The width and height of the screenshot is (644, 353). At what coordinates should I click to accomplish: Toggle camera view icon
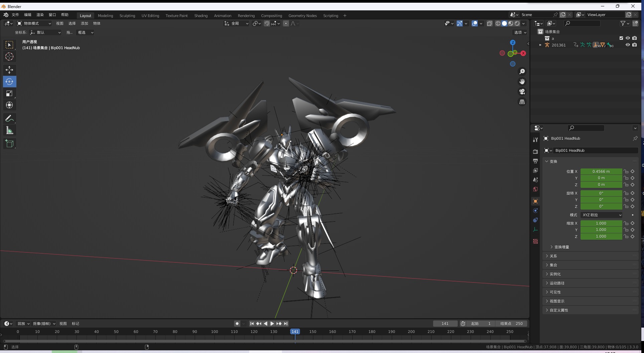pyautogui.click(x=522, y=92)
